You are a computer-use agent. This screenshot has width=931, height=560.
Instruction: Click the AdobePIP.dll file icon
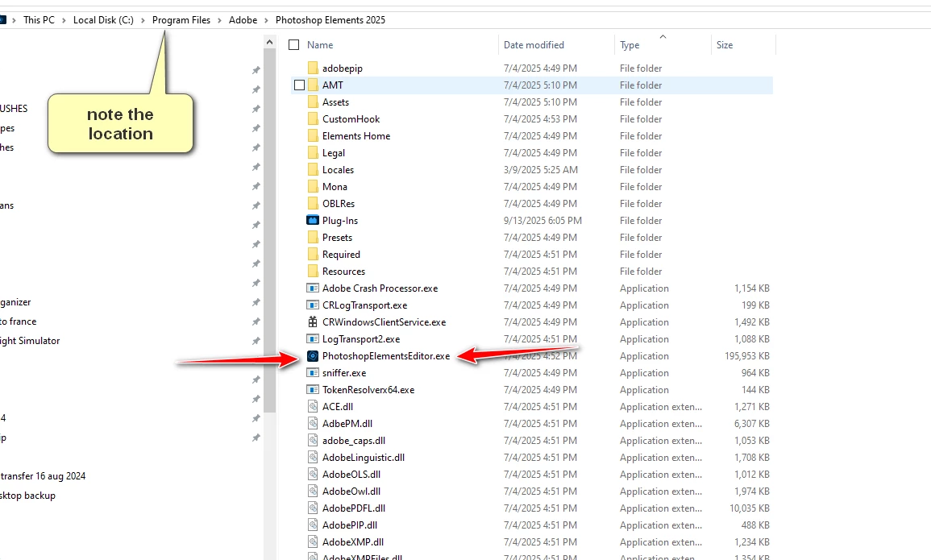pos(313,525)
